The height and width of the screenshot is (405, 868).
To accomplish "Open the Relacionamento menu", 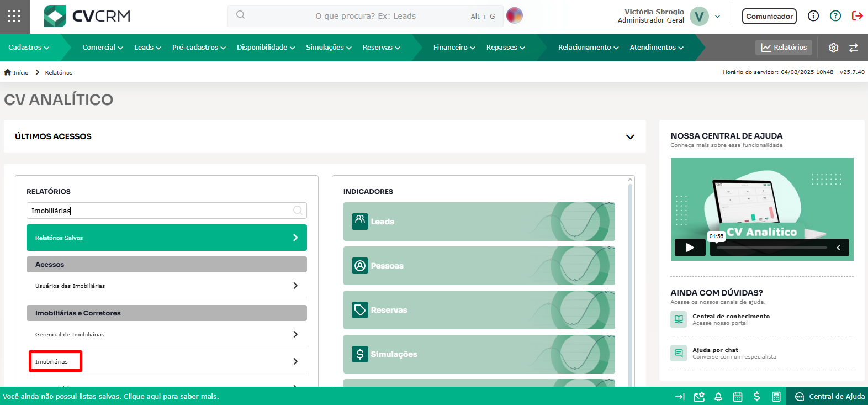I will [x=588, y=48].
